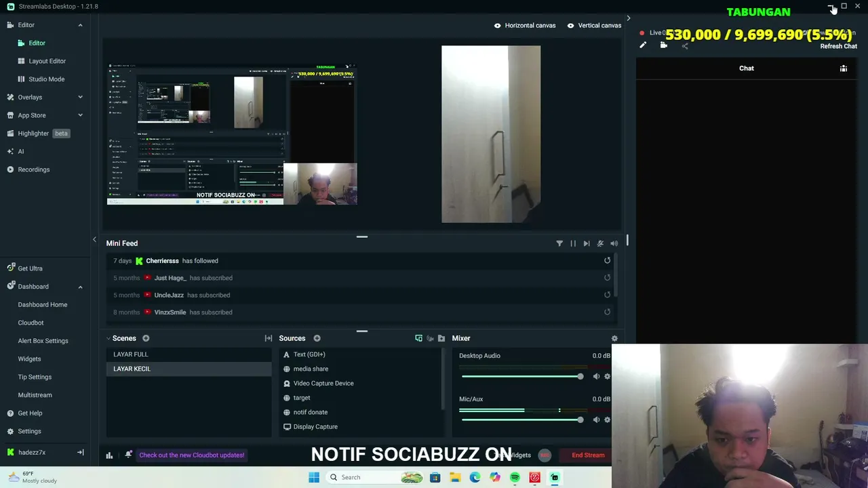Expand the Overlays section
The image size is (868, 488).
[x=80, y=97]
